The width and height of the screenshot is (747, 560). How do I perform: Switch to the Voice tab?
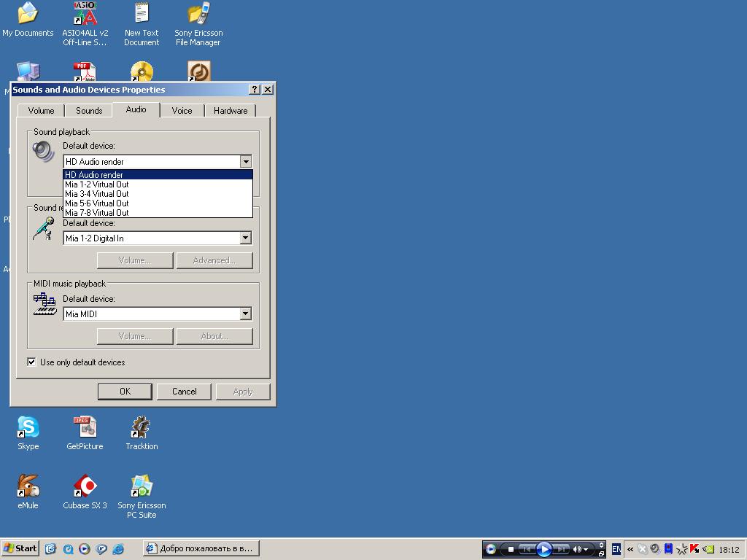[182, 111]
